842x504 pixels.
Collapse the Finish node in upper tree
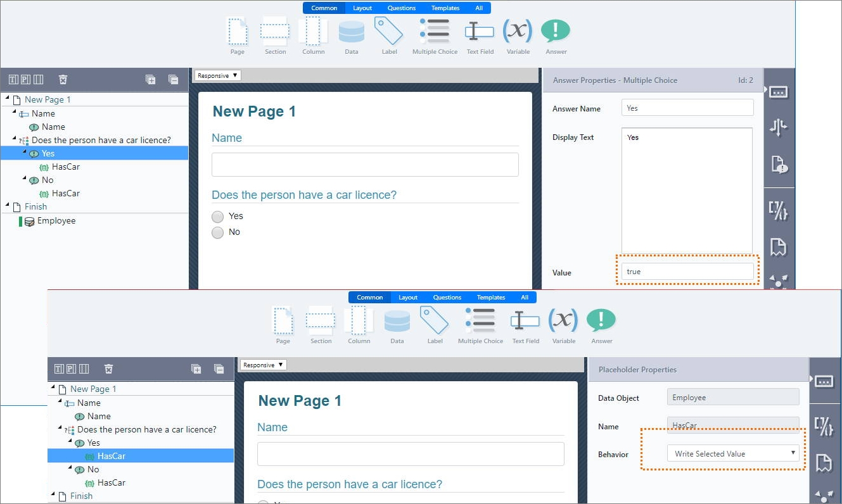tap(7, 205)
